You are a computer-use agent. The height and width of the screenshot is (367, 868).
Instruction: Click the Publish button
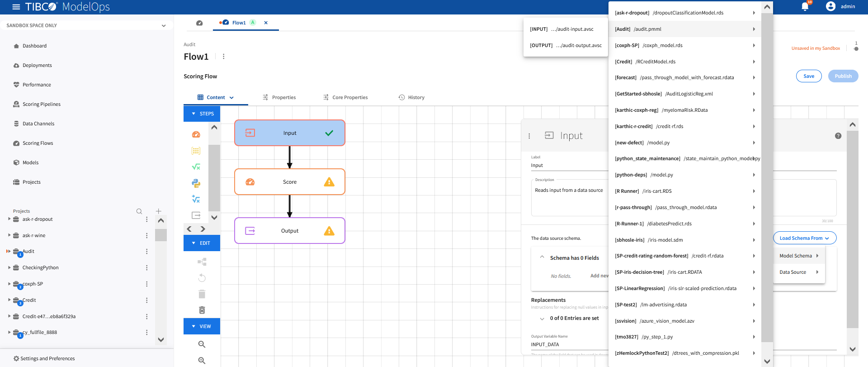[843, 76]
